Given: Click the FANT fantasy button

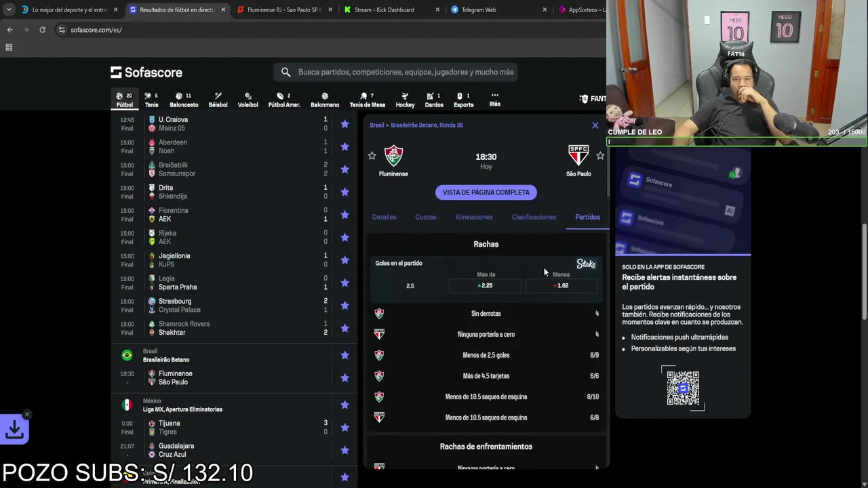Looking at the screenshot, I should pyautogui.click(x=593, y=99).
